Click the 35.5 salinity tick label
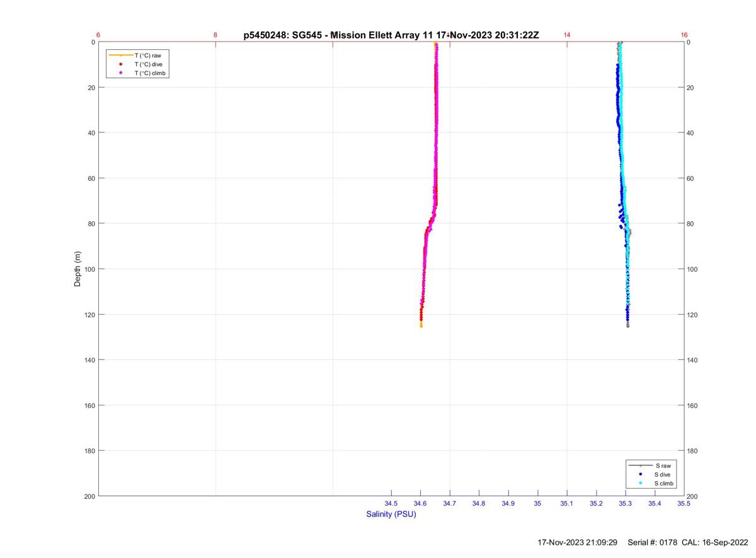756x558 pixels. [x=684, y=504]
